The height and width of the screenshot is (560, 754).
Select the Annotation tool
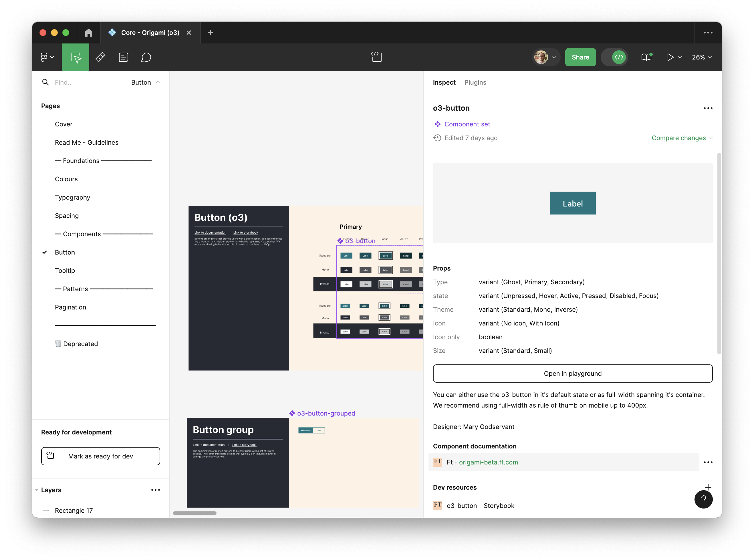point(123,57)
